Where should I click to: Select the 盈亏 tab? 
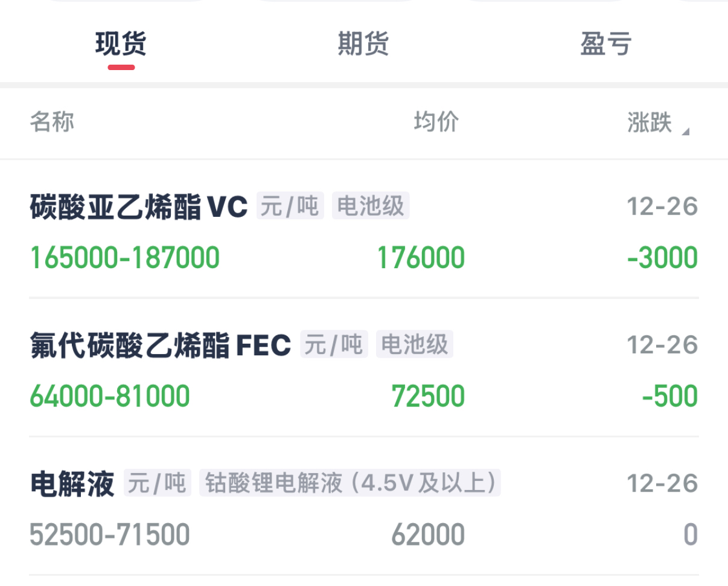coord(605,44)
